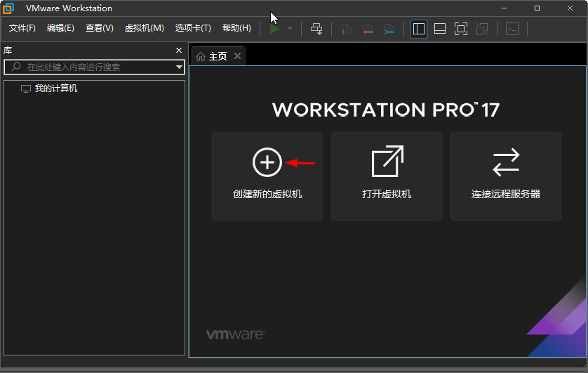This screenshot has width=588, height=373.
Task: Expand the library search dropdown arrow
Action: (x=179, y=67)
